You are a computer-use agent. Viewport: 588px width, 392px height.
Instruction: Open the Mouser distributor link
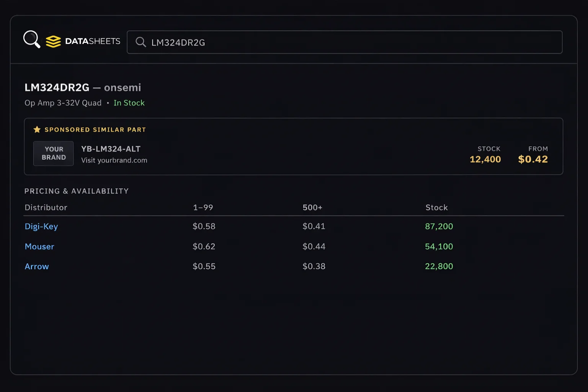(39, 247)
